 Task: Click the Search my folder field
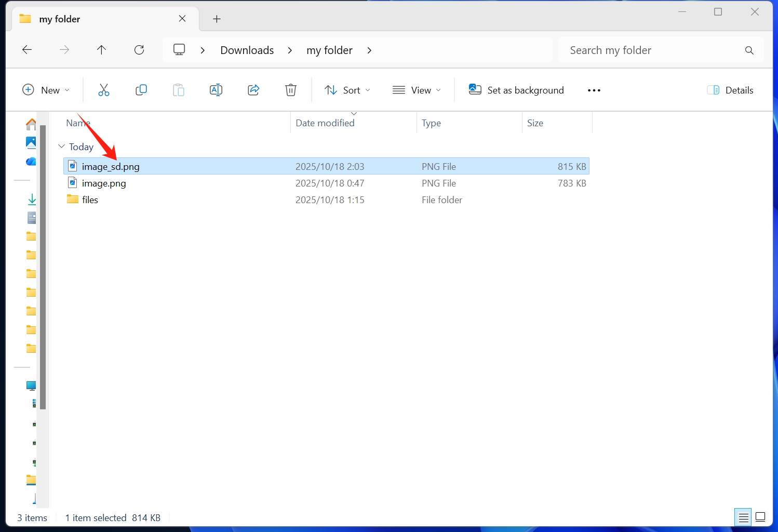point(654,50)
